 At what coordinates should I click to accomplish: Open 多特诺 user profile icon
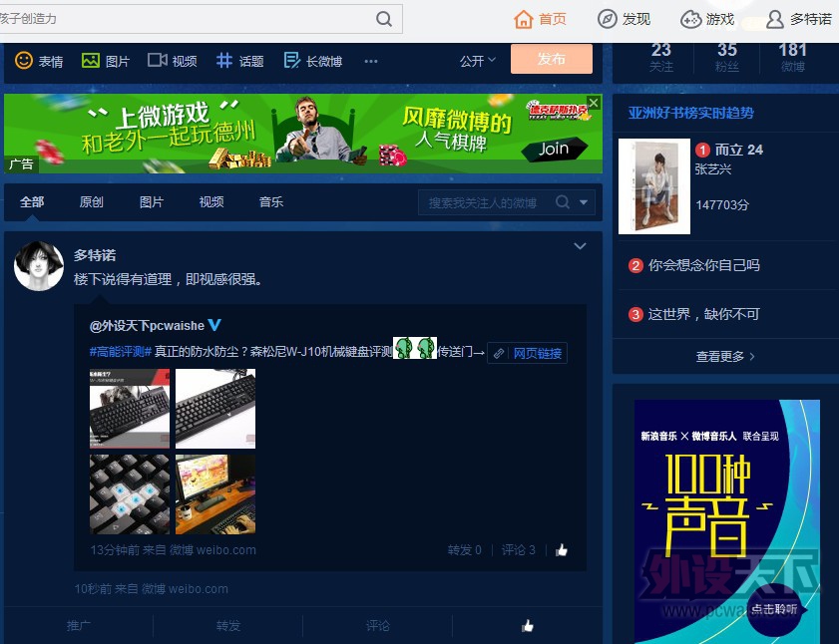775,19
